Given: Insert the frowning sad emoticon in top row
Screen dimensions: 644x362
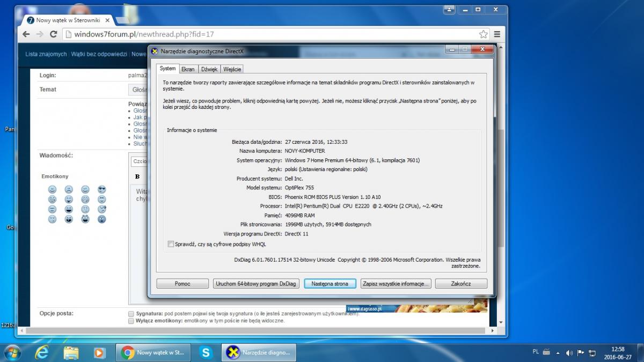Looking at the screenshot, I should (x=69, y=189).
